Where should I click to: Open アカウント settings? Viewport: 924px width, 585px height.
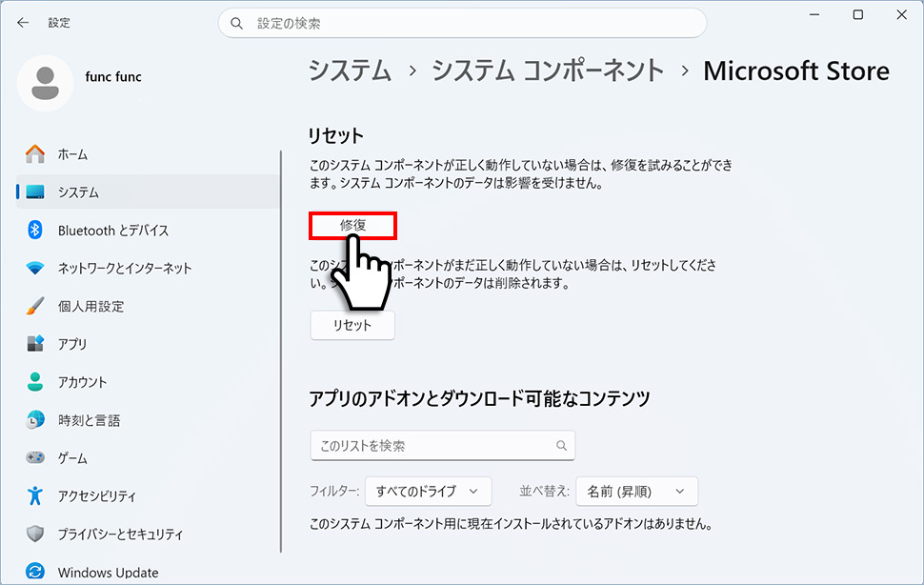(x=148, y=382)
